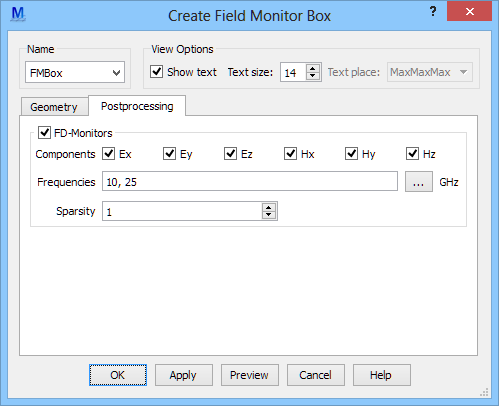Click the application logo icon in title bar
Viewport: 499px width, 406px height.
[18, 14]
